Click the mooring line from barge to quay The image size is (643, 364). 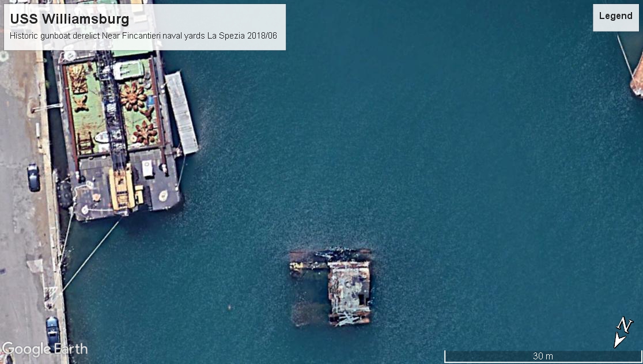click(89, 257)
